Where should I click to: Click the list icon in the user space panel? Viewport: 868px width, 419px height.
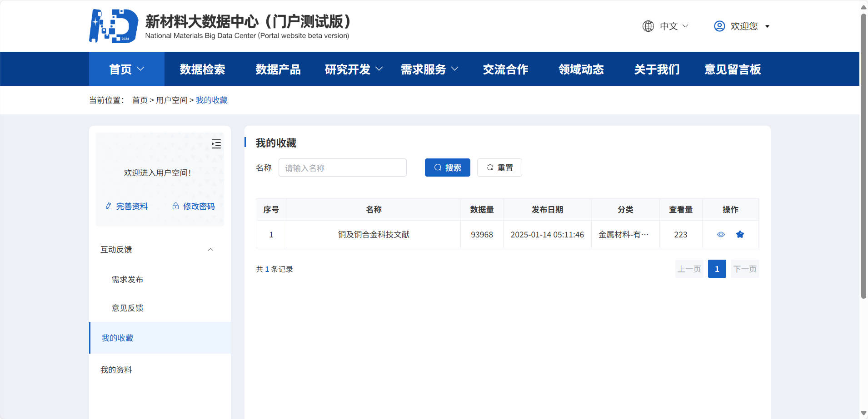(216, 144)
